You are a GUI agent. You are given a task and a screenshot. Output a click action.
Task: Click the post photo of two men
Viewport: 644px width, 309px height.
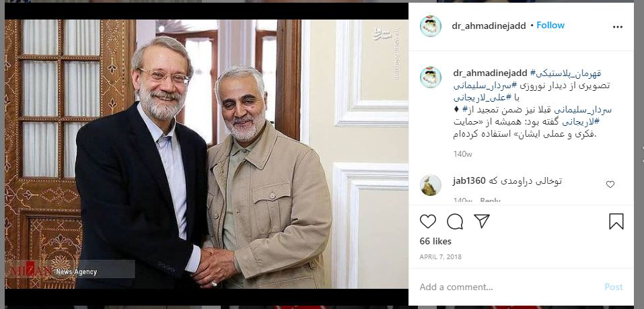[x=207, y=153]
